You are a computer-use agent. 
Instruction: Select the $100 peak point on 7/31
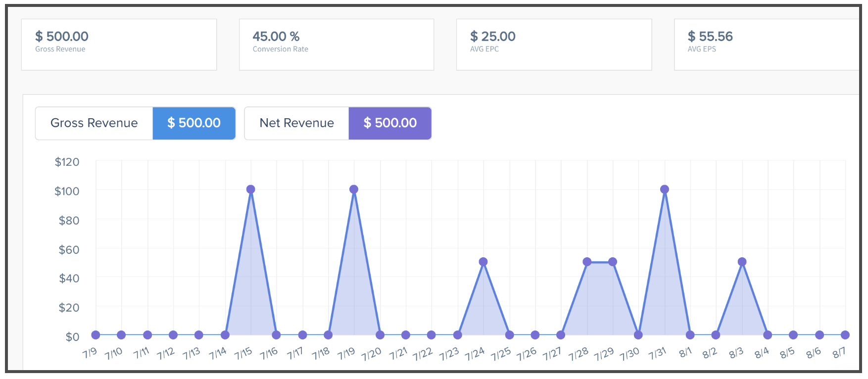(665, 189)
